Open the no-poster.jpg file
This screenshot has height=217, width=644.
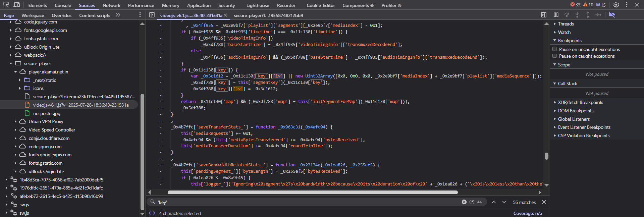click(47, 113)
